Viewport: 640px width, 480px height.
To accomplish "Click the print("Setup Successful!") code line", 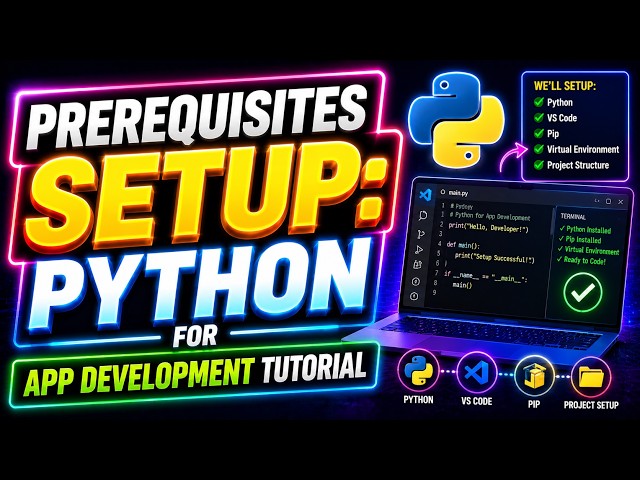I will [x=494, y=258].
